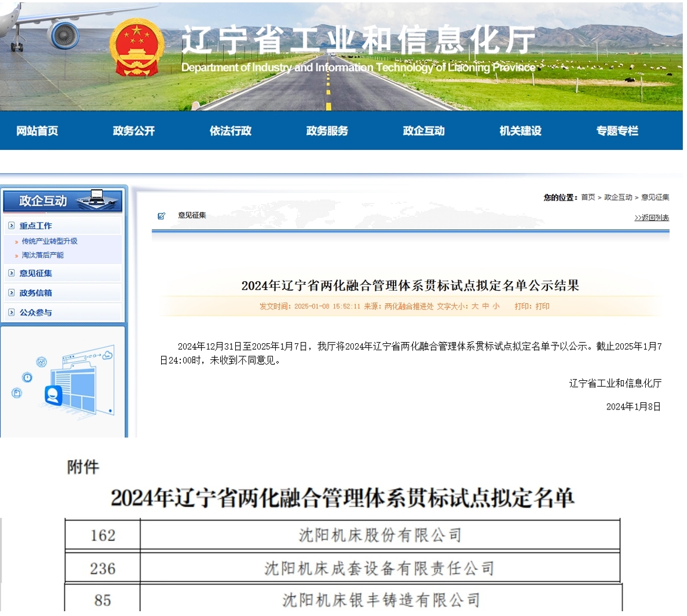Click the 打印 print link

543,306
